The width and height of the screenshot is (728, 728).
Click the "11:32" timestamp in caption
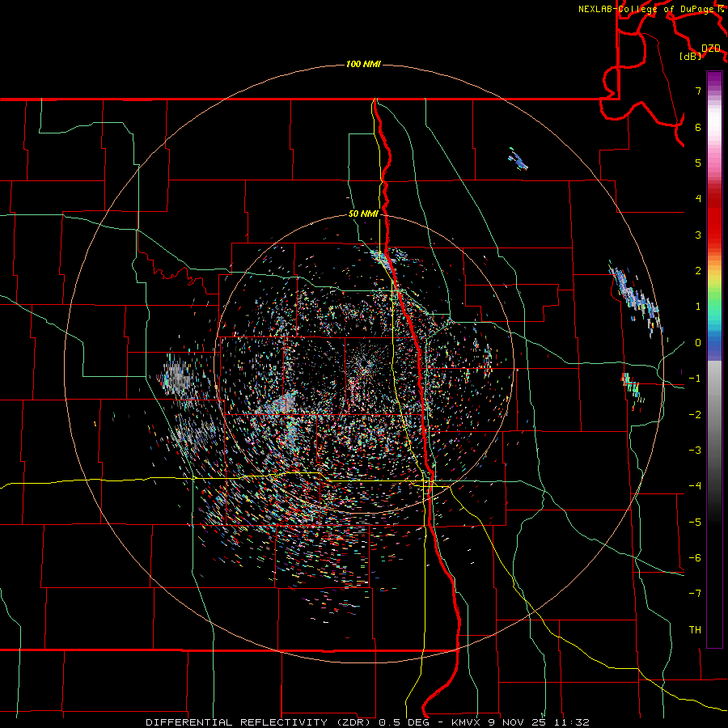pos(572,722)
